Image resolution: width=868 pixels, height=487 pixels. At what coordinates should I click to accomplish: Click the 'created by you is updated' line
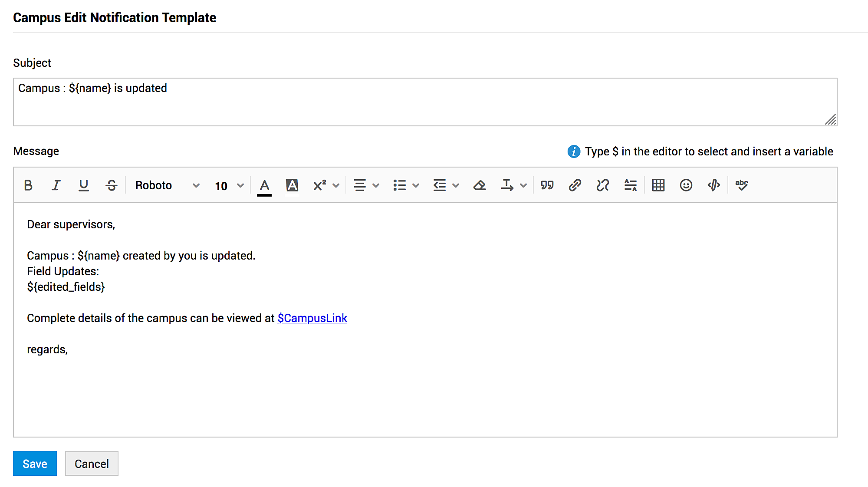pyautogui.click(x=141, y=256)
